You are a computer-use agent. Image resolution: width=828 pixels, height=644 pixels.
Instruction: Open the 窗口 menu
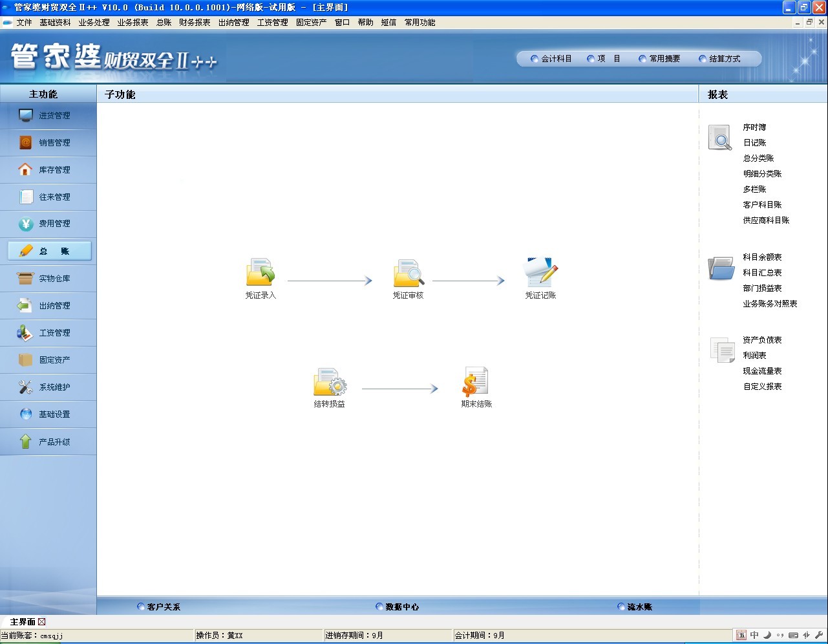tap(343, 23)
